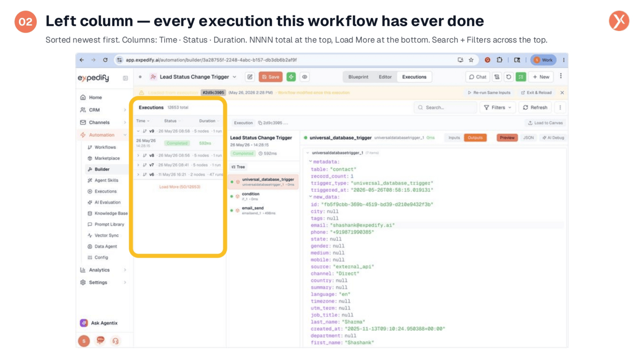Open the support headset icon at bottom

tap(116, 341)
